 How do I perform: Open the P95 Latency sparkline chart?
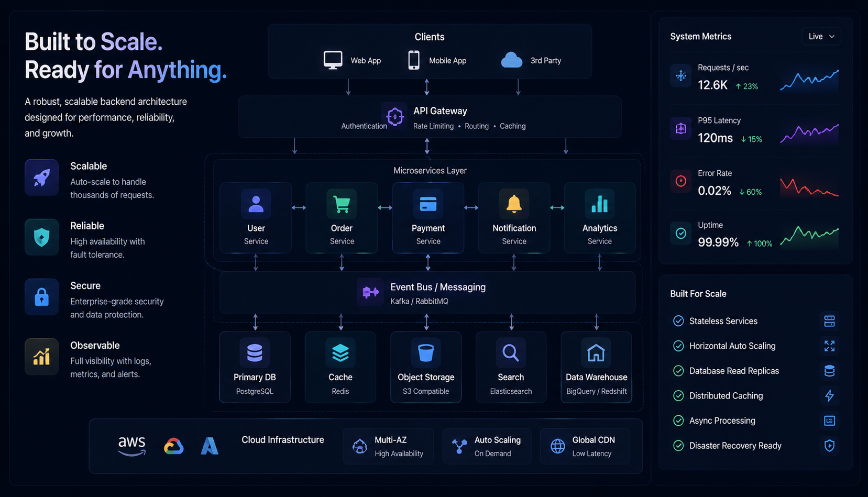tap(809, 134)
